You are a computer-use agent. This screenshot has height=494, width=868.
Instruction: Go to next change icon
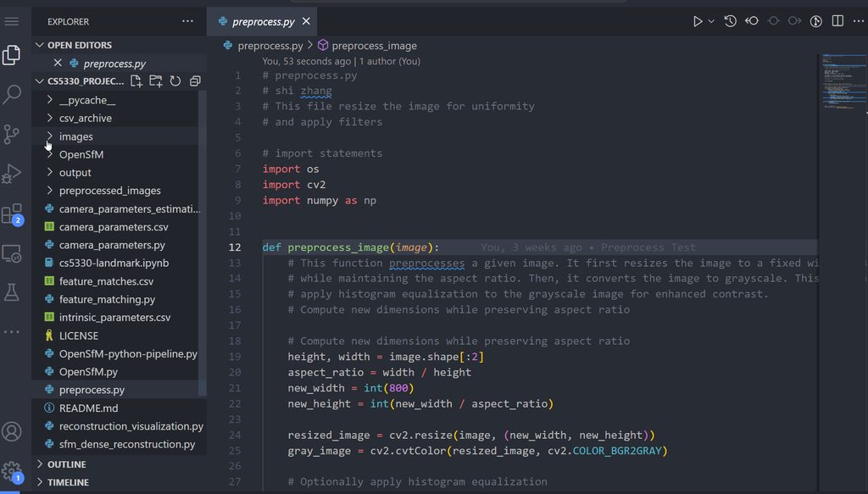(x=794, y=21)
